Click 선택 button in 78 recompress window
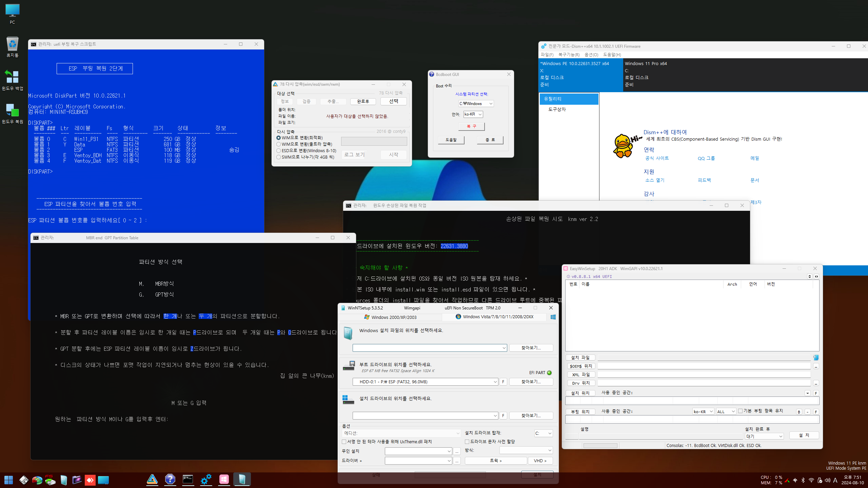 coord(393,101)
